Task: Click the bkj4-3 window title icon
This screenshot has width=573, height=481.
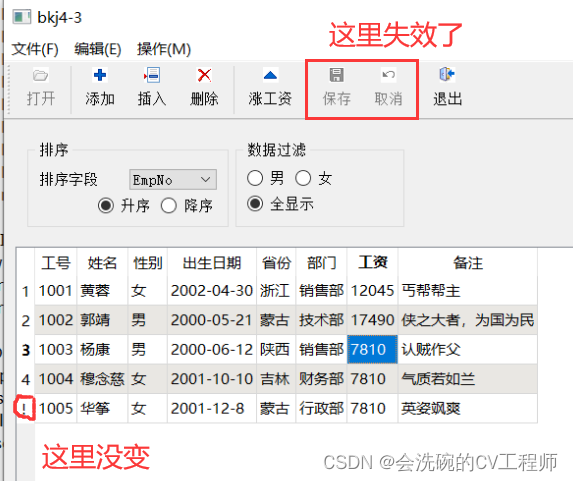Action: click(x=22, y=17)
